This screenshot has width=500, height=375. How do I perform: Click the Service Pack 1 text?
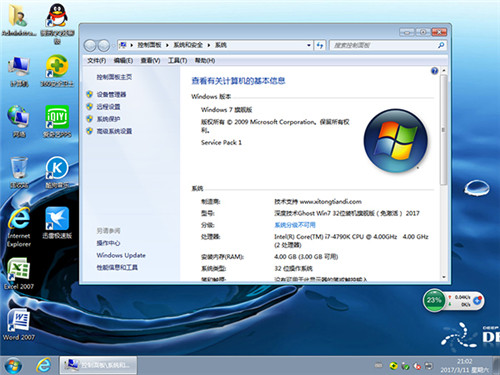(x=221, y=143)
